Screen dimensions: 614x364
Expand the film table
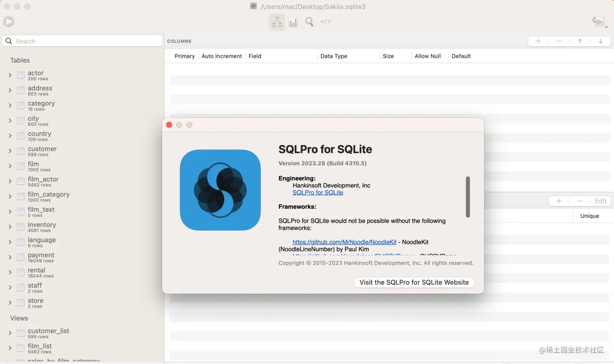pos(10,166)
